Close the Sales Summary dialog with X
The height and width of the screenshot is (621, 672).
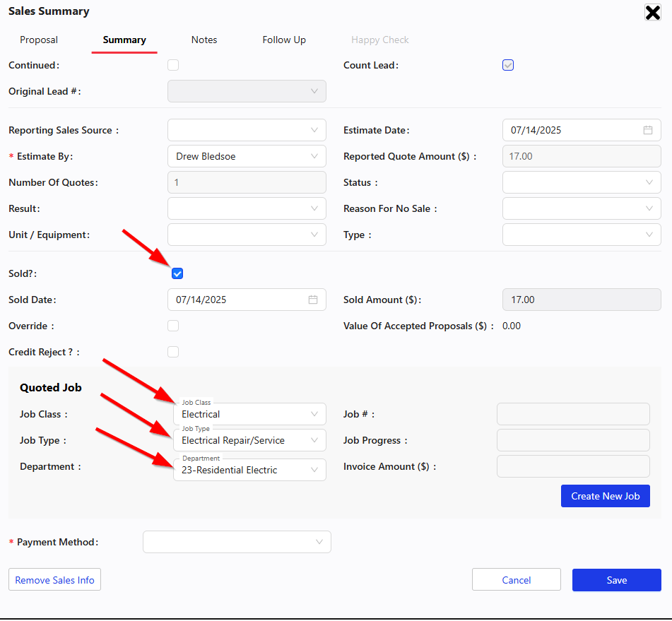point(652,13)
